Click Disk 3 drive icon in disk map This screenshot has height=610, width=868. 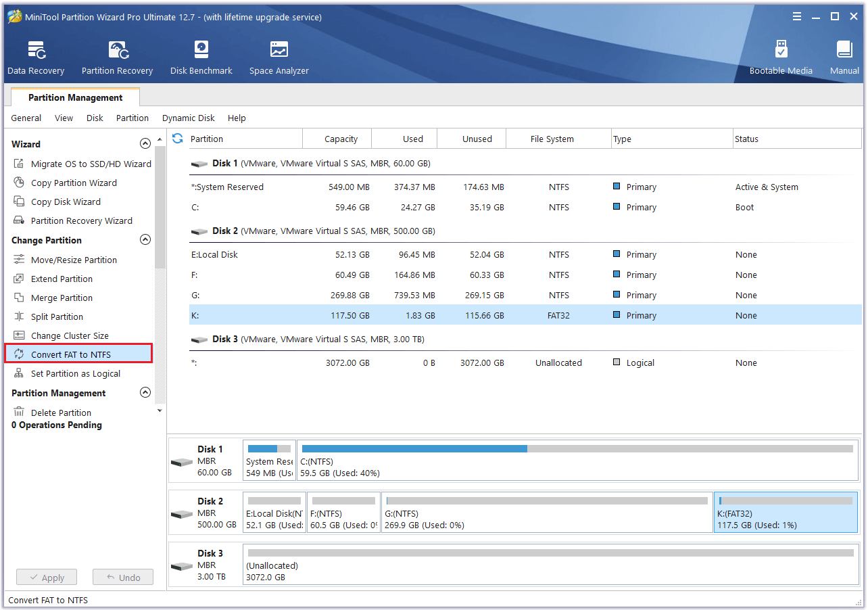182,566
